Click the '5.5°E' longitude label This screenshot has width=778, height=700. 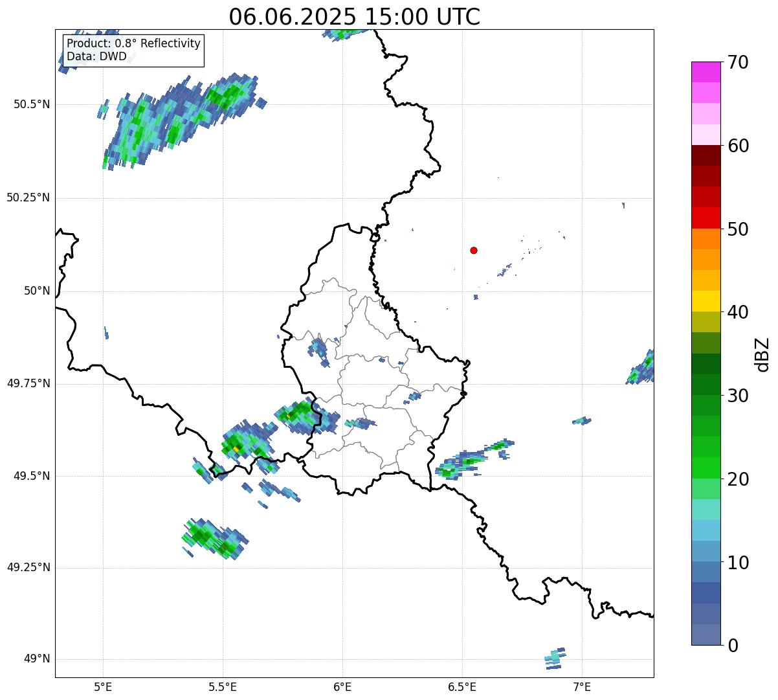pos(223,688)
